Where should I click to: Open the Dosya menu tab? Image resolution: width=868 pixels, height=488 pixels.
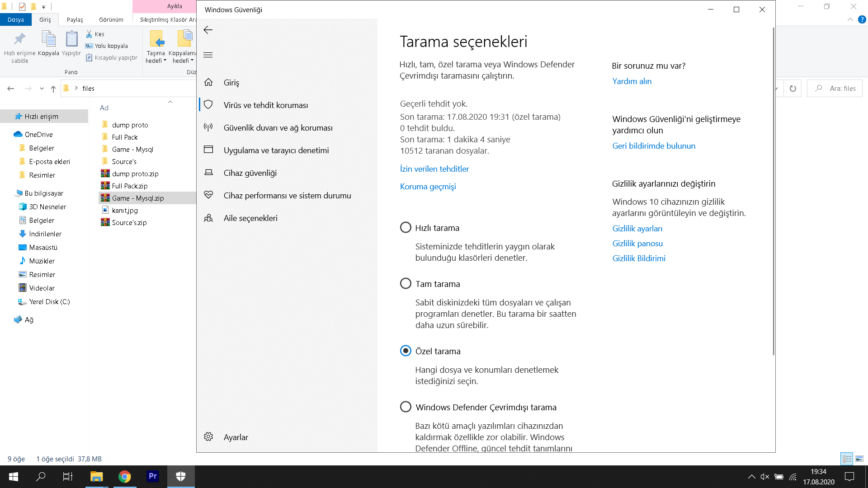point(16,20)
